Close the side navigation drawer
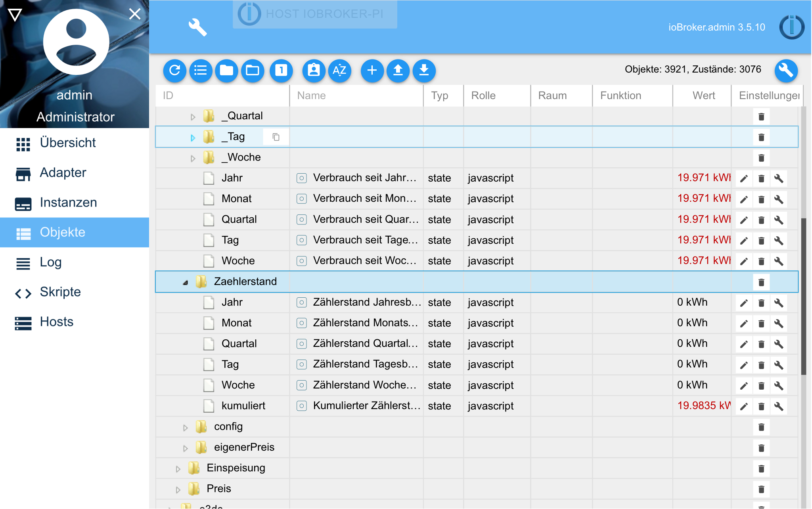812x509 pixels. tap(135, 14)
